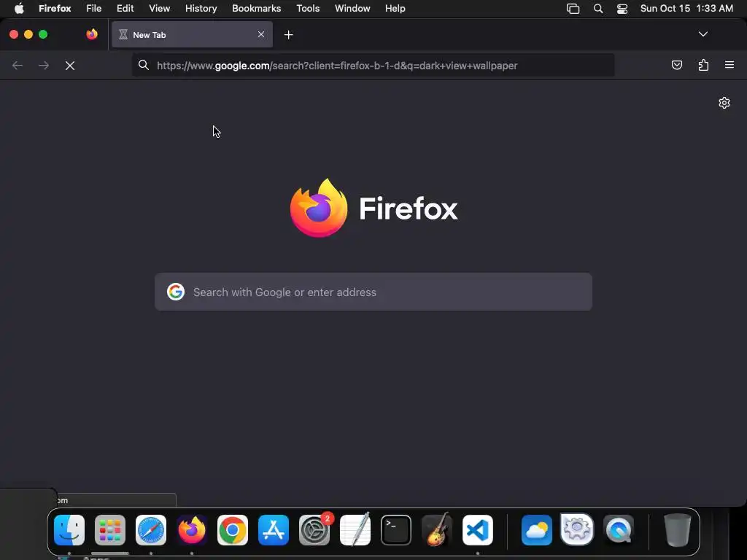
Task: Open the Firefox hamburger application menu
Action: pos(729,65)
